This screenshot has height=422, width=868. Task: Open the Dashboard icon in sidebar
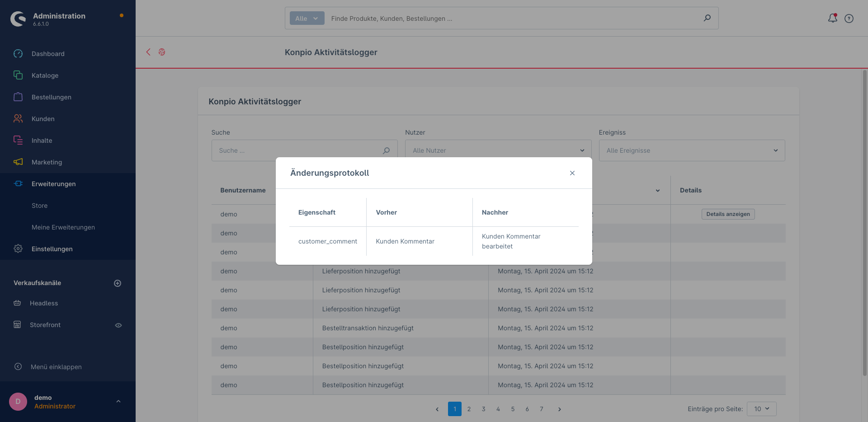(18, 54)
